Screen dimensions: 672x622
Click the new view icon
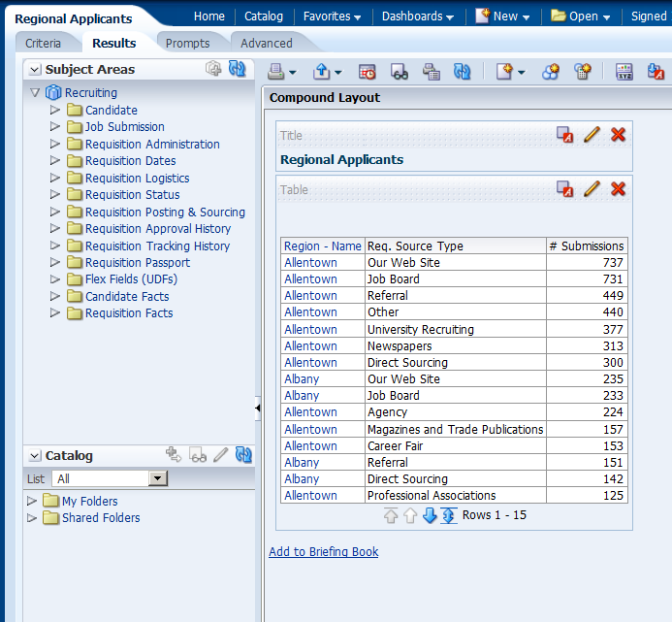click(504, 71)
